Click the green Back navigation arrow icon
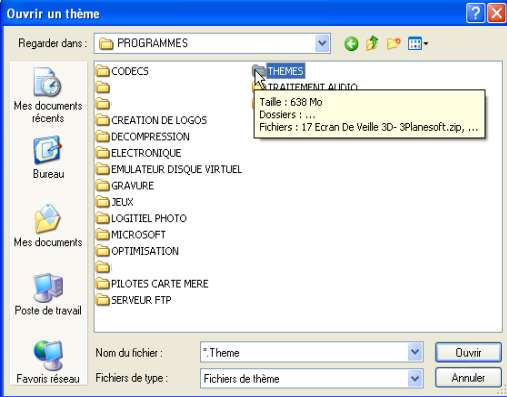This screenshot has width=507, height=397. tap(351, 44)
